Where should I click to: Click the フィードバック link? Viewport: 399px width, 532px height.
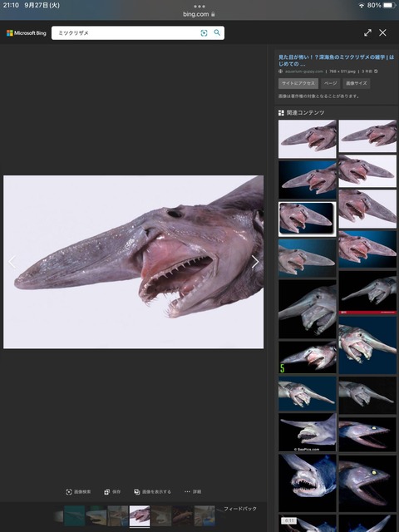pyautogui.click(x=240, y=509)
